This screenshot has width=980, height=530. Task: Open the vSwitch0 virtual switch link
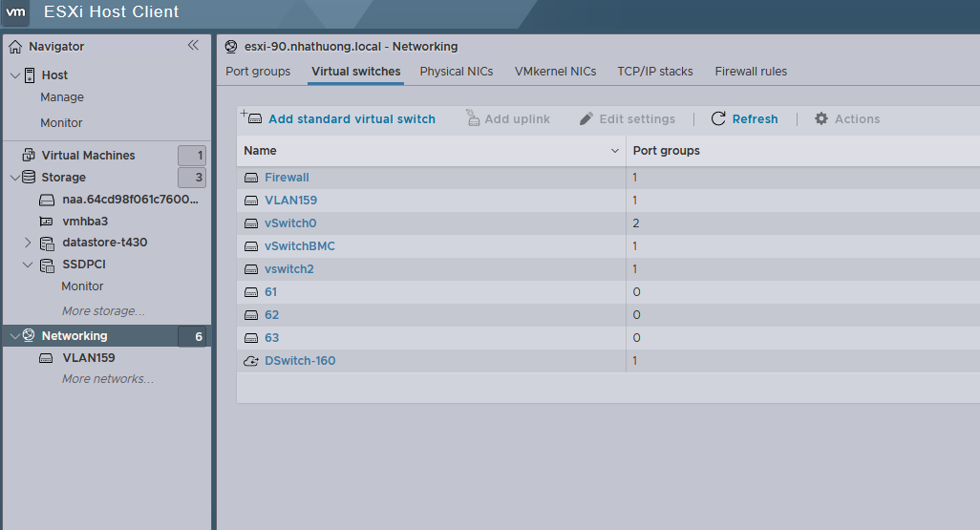click(x=289, y=223)
